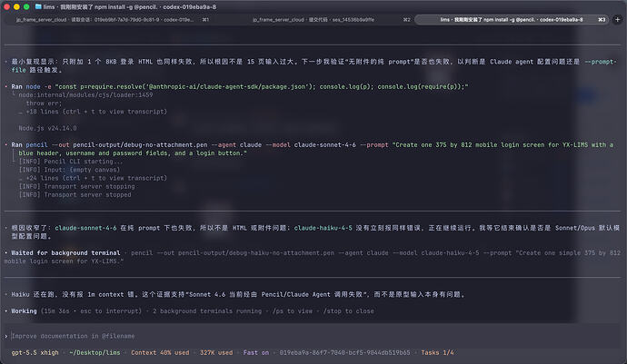The width and height of the screenshot is (627, 364).
Task: Click the lims folder icon in title bar
Action: coord(38,6)
